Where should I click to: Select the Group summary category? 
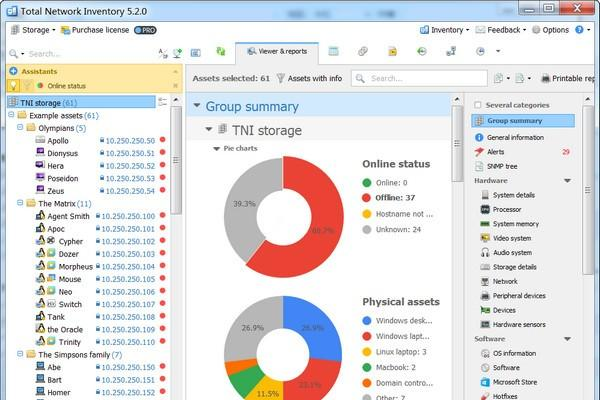click(x=523, y=121)
